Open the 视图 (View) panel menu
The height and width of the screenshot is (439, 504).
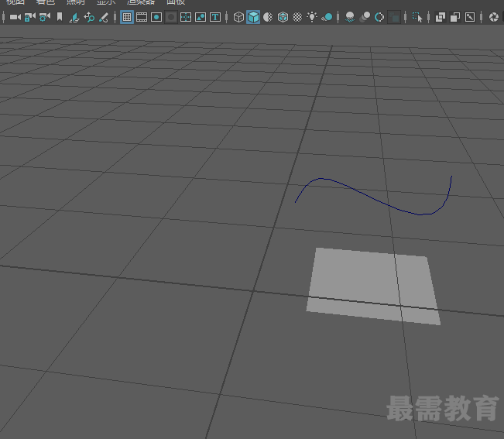pyautogui.click(x=15, y=2)
